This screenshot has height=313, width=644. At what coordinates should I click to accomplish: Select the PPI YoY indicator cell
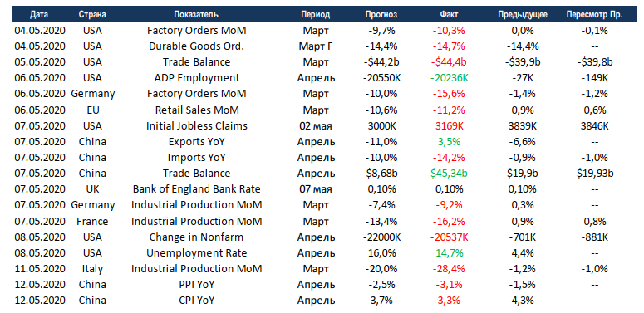pos(197,284)
